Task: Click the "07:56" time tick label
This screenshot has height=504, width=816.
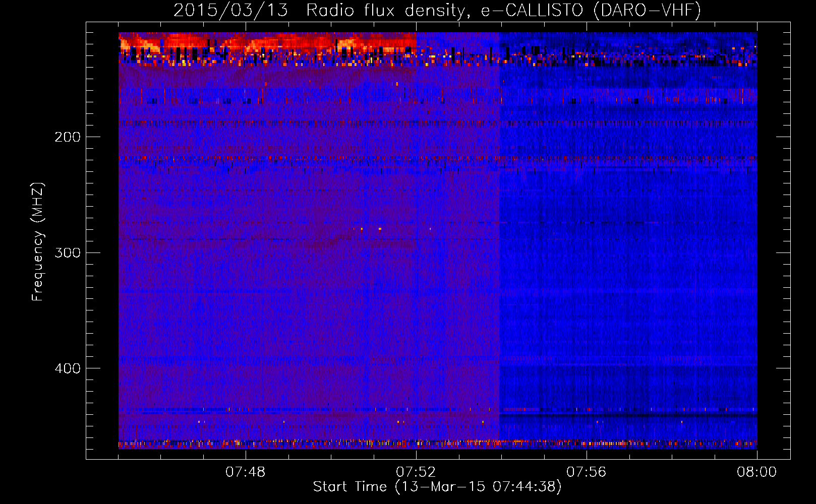Action: [587, 472]
